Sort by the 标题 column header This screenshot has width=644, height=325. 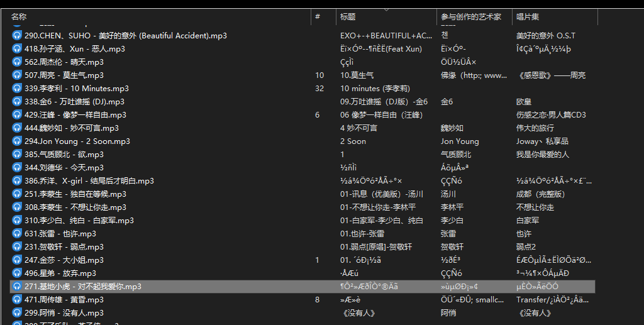[x=348, y=17]
